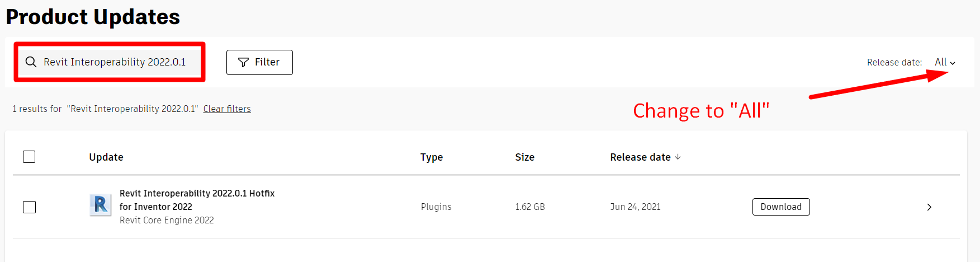The image size is (980, 262).
Task: Click the Plugins type cell
Action: tap(436, 207)
